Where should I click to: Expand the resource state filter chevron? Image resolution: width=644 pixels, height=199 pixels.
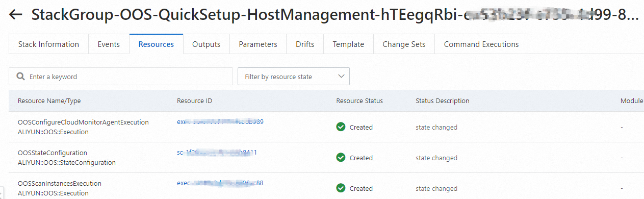click(341, 77)
